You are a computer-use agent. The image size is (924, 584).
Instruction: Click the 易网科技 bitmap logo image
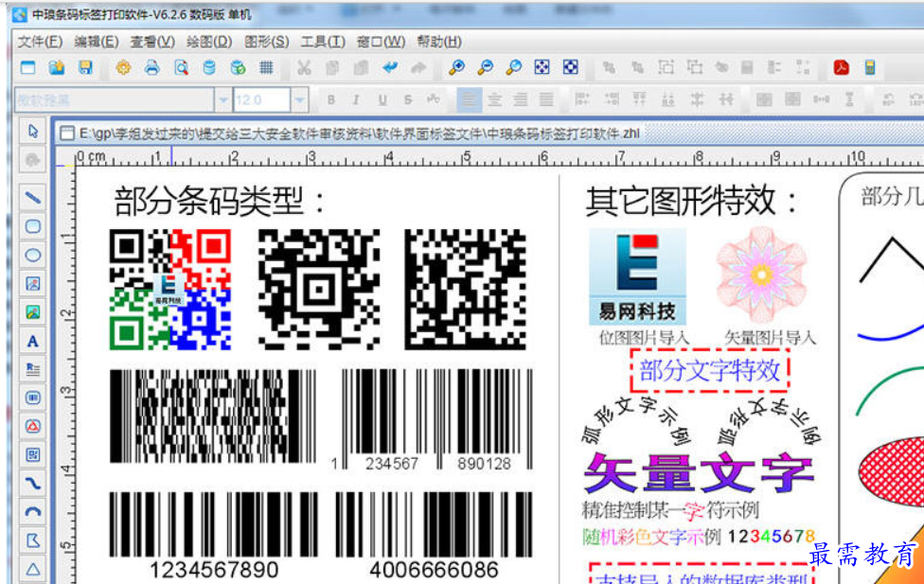[x=637, y=277]
